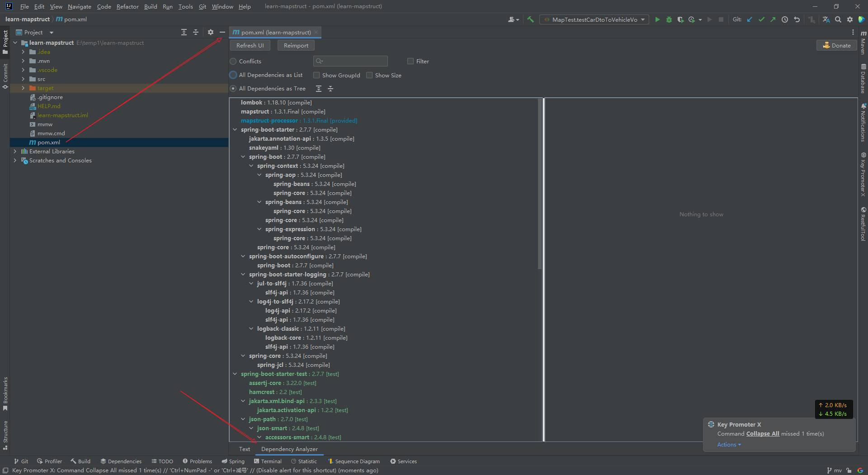Image resolution: width=868 pixels, height=475 pixels.
Task: Open Search Everywhere with the magnifier icon
Action: [838, 19]
